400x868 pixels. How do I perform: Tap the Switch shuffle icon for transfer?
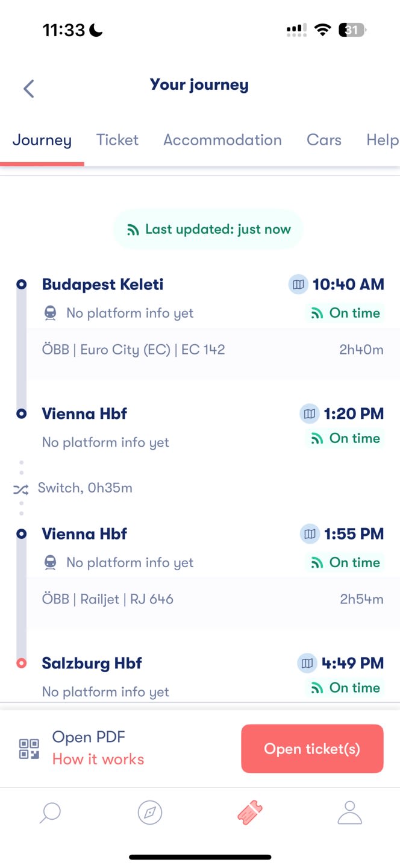pyautogui.click(x=20, y=489)
